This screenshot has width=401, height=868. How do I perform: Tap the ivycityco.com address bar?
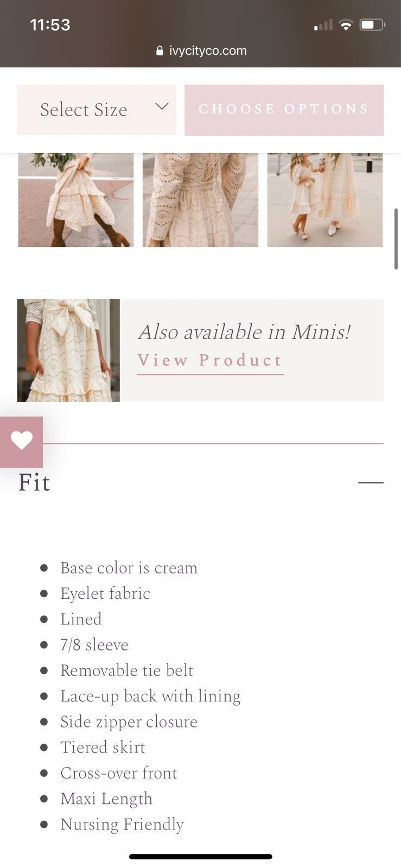point(201,50)
